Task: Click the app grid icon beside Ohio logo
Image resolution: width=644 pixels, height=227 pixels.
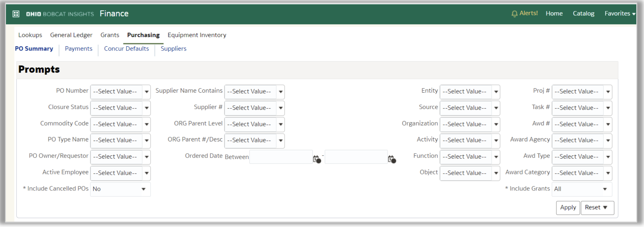Action: [16, 14]
